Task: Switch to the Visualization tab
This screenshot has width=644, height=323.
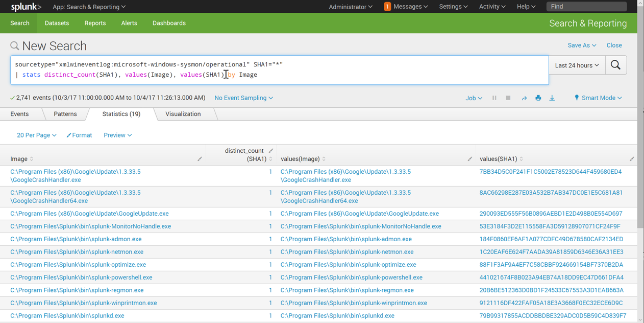Action: click(183, 114)
